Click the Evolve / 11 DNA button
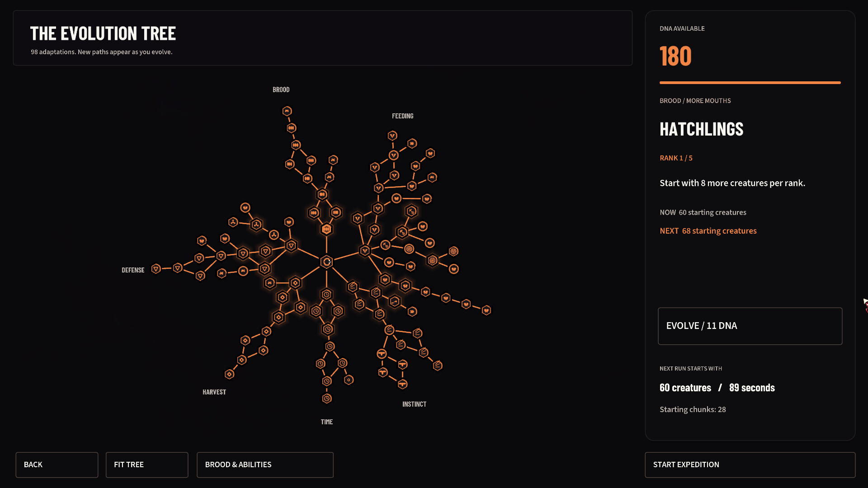The width and height of the screenshot is (868, 488). (750, 326)
